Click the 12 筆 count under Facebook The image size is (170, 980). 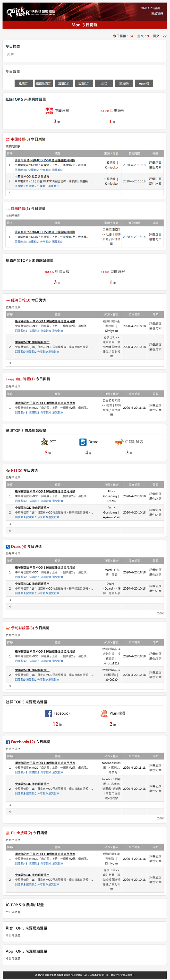57,724
